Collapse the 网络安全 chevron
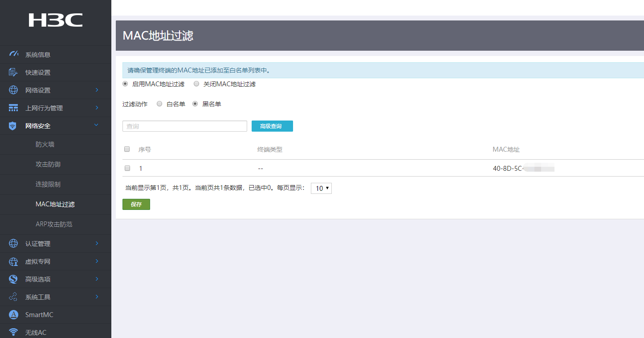This screenshot has height=338, width=644. point(97,125)
